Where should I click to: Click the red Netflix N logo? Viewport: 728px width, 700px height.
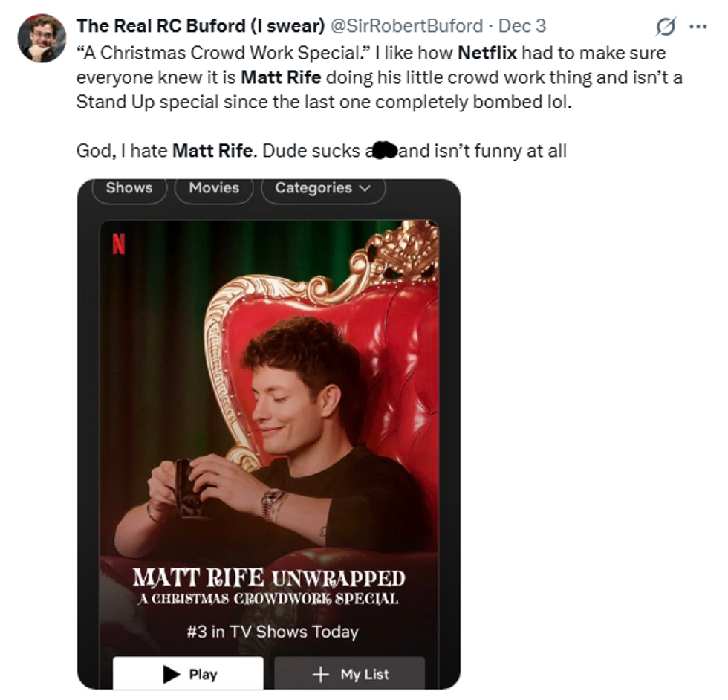coord(119,244)
